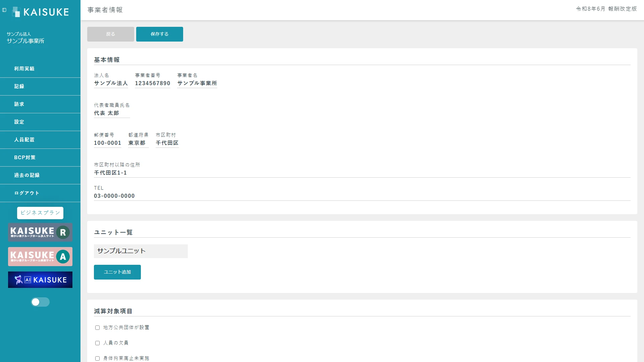Click the ユニット追加 button
This screenshot has height=362, width=644.
pos(117,272)
